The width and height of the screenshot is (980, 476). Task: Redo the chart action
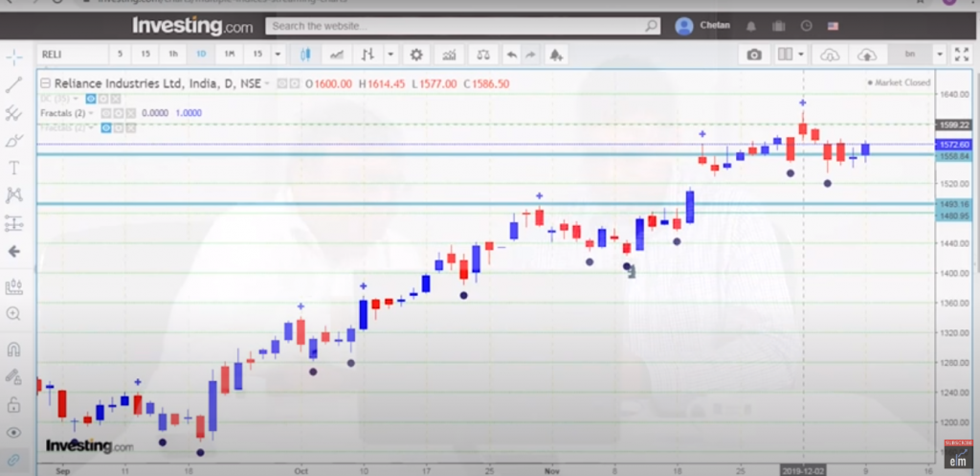[530, 55]
